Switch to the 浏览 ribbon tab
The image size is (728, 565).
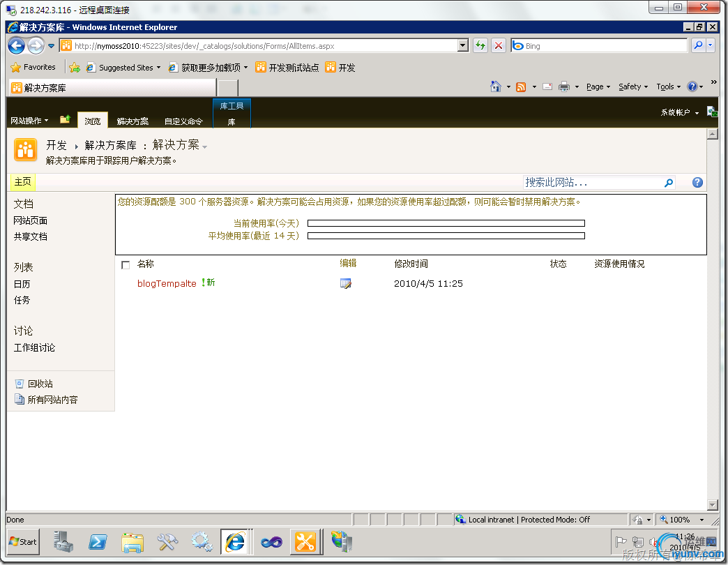[92, 121]
